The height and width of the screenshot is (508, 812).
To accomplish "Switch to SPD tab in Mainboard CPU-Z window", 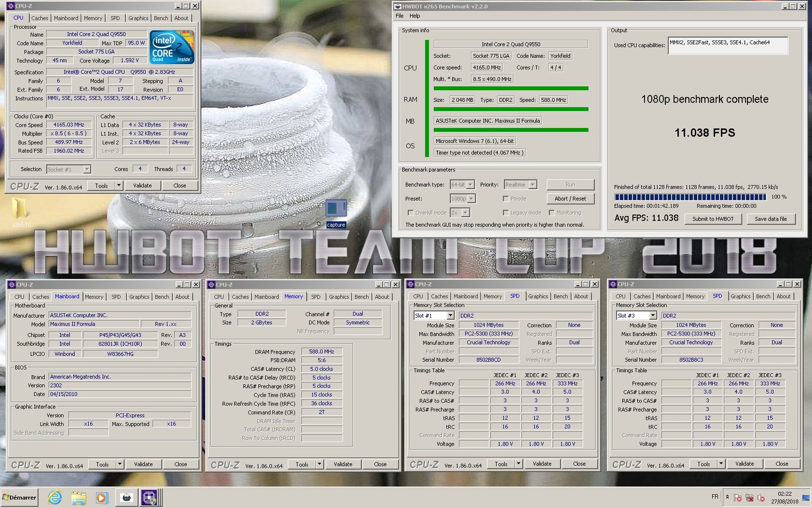I will 116,297.
